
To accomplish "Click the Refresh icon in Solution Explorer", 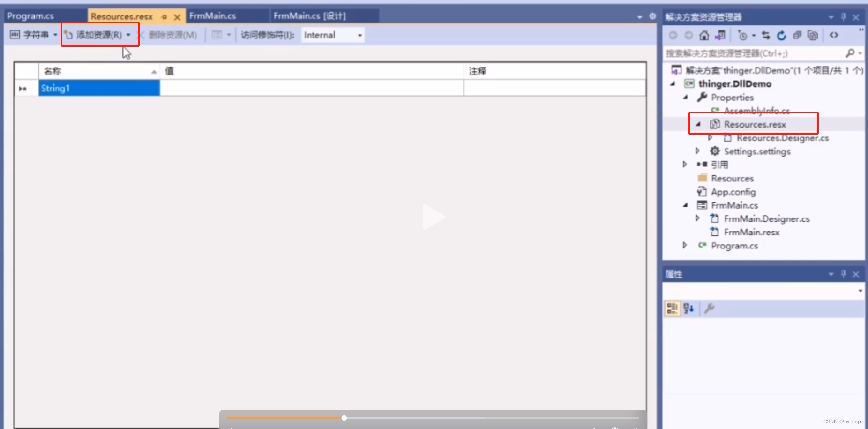I will tap(782, 36).
